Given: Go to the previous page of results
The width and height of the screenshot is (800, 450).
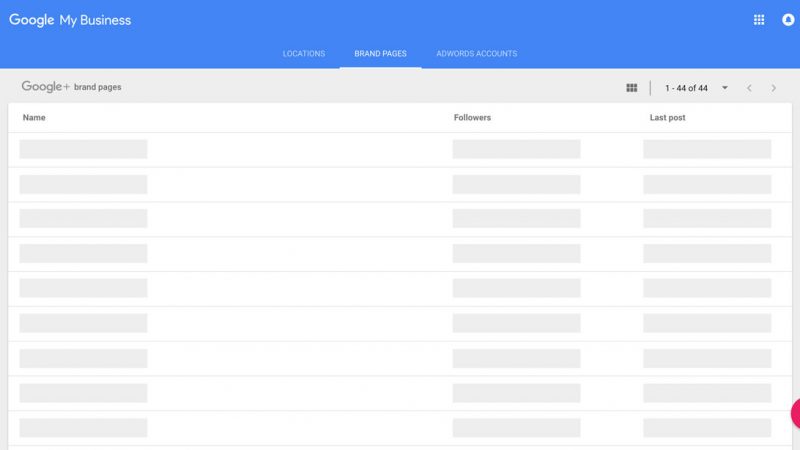Looking at the screenshot, I should (x=749, y=88).
